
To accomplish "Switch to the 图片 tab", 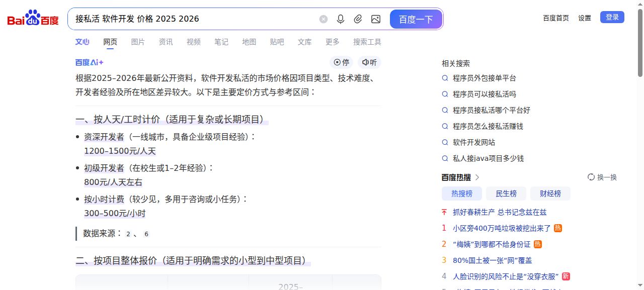I will 138,42.
